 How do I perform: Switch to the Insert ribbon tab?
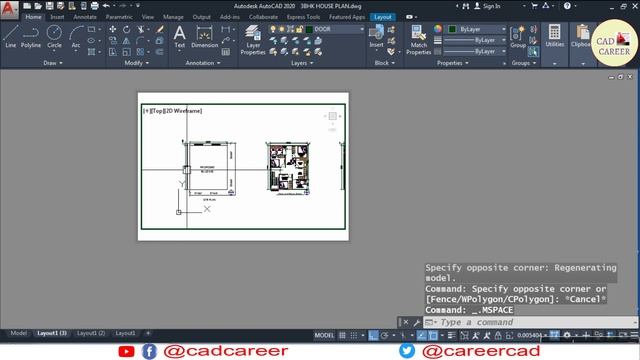pyautogui.click(x=57, y=17)
